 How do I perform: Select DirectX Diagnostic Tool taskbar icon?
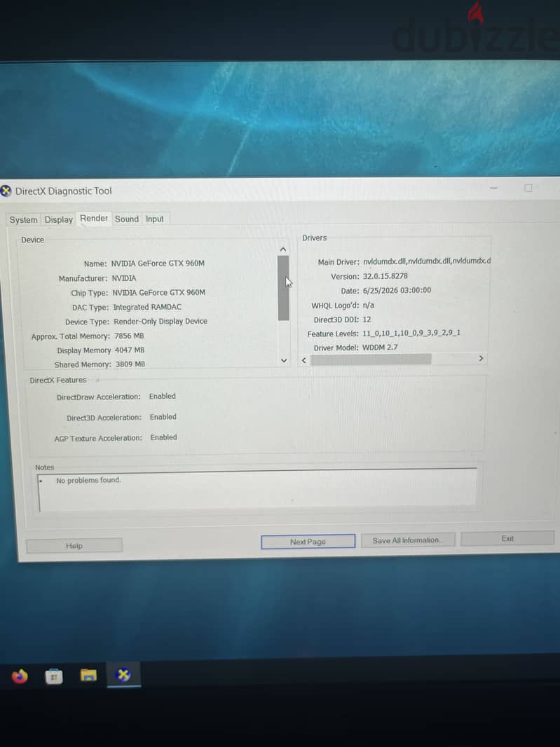coord(123,675)
